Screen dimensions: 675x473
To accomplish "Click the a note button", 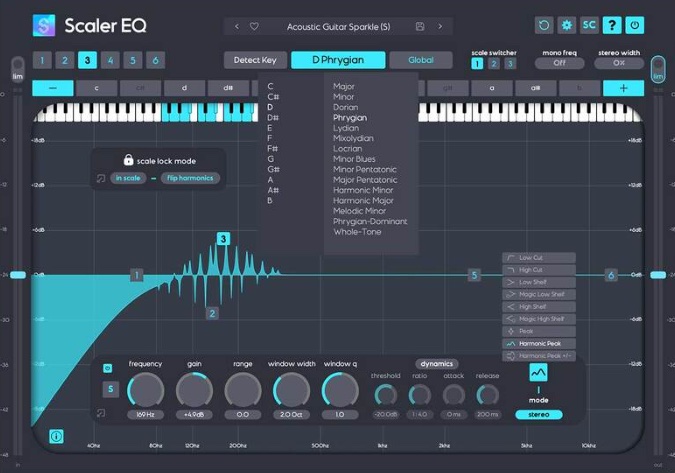I will click(x=492, y=88).
